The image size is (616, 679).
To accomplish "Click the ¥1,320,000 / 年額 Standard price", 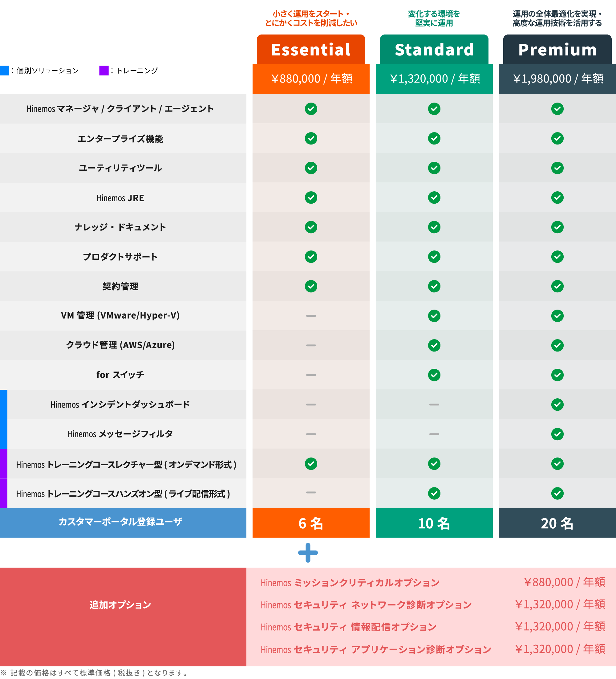I will pos(435,79).
